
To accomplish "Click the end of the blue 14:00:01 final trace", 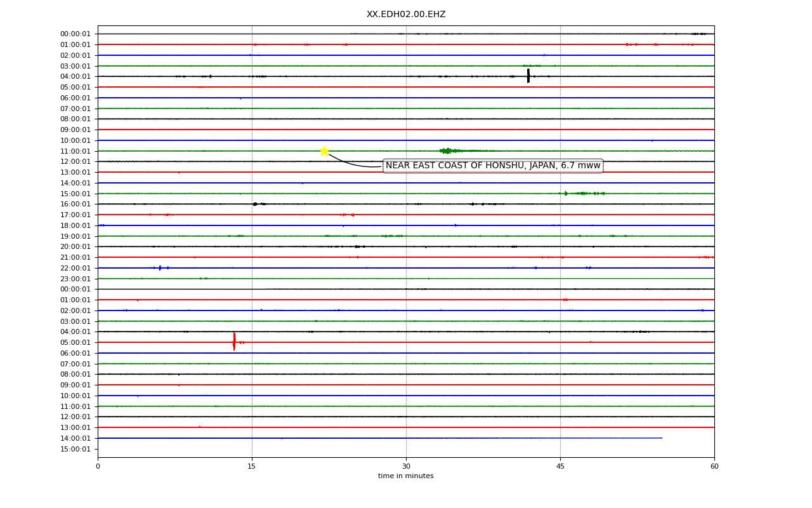I will [662, 438].
